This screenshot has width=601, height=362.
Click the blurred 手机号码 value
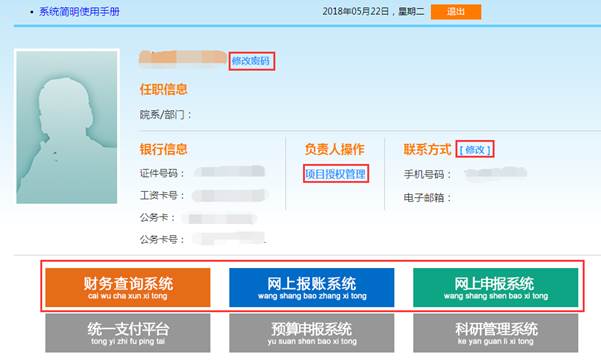coord(496,174)
